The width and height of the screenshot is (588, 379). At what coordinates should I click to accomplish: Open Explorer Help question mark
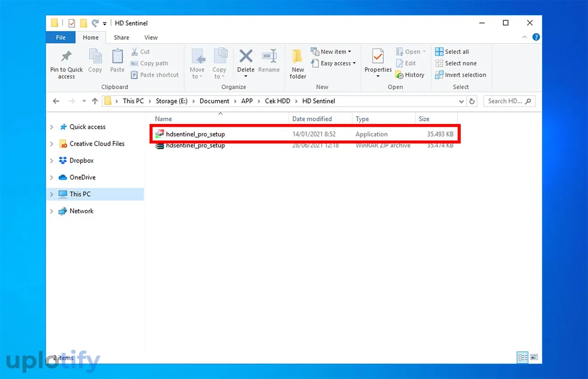pyautogui.click(x=536, y=37)
